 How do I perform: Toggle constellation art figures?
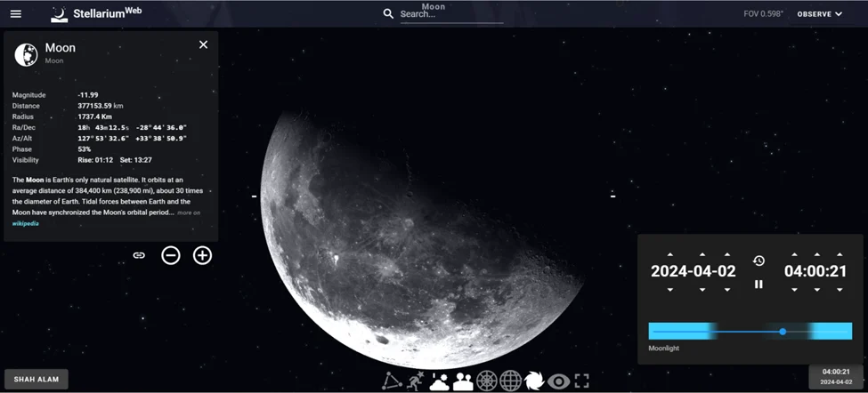[x=415, y=381]
